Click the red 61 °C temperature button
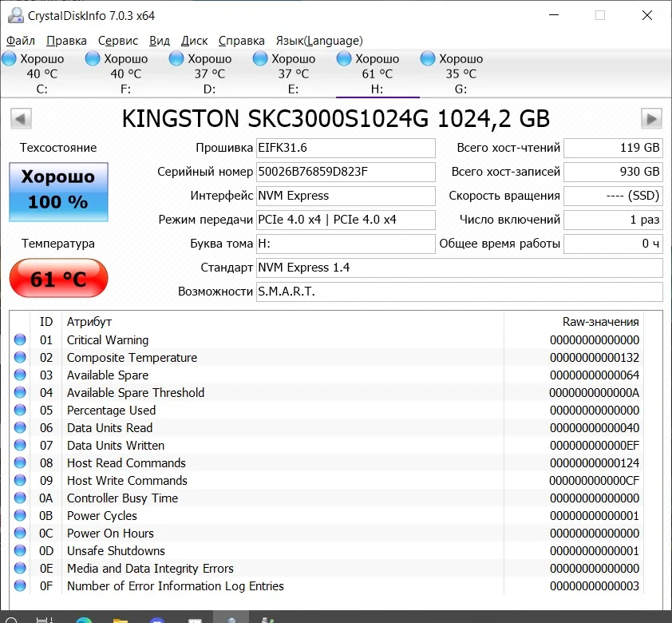The width and height of the screenshot is (672, 623). point(59,278)
